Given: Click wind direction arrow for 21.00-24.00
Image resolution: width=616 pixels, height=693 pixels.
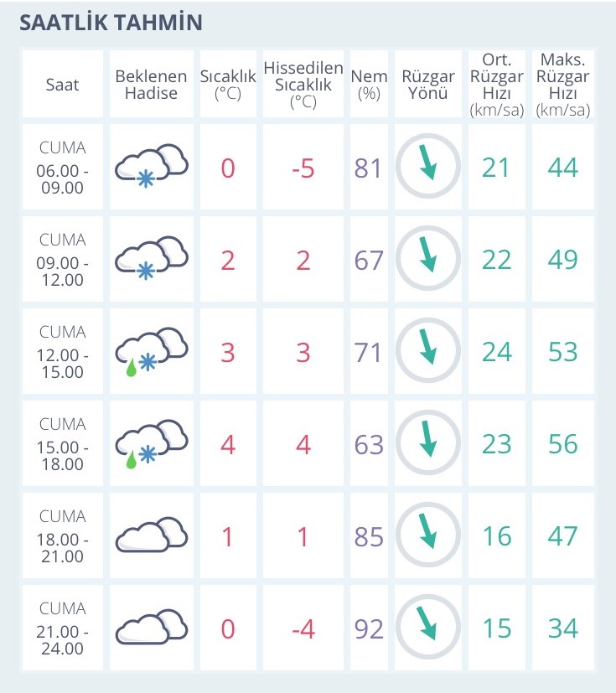Looking at the screenshot, I should click(427, 627).
